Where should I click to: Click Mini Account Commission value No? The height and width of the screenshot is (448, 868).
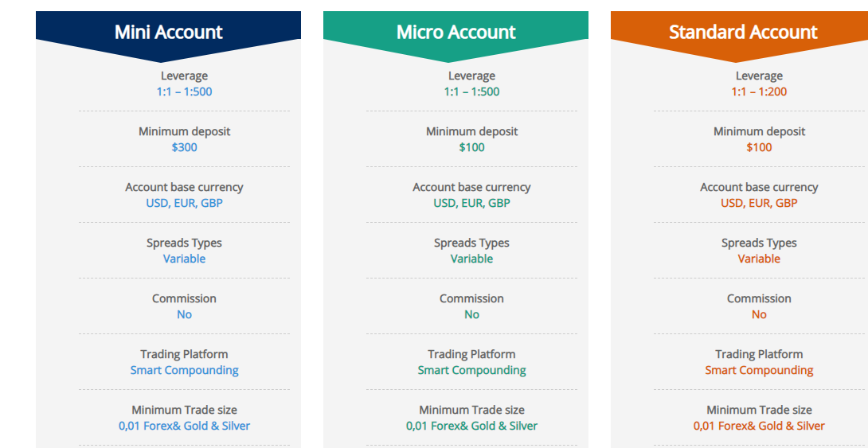[x=184, y=314]
